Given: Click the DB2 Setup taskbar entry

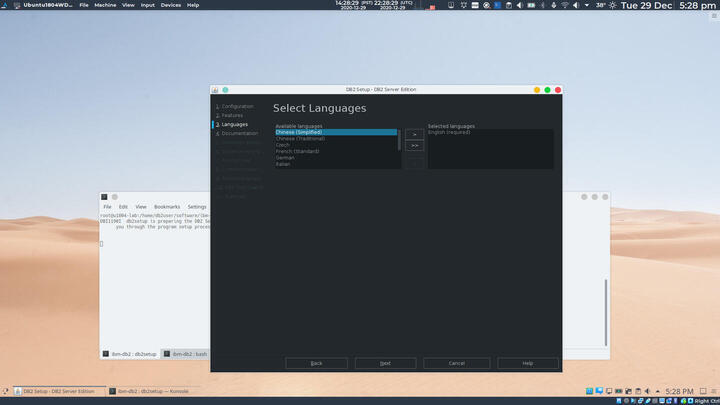Looking at the screenshot, I should click(x=59, y=391).
